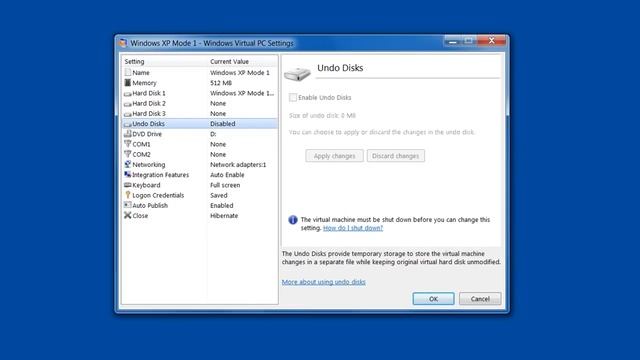Close the Virtual PC Settings window
This screenshot has width=640, height=360.
[491, 41]
